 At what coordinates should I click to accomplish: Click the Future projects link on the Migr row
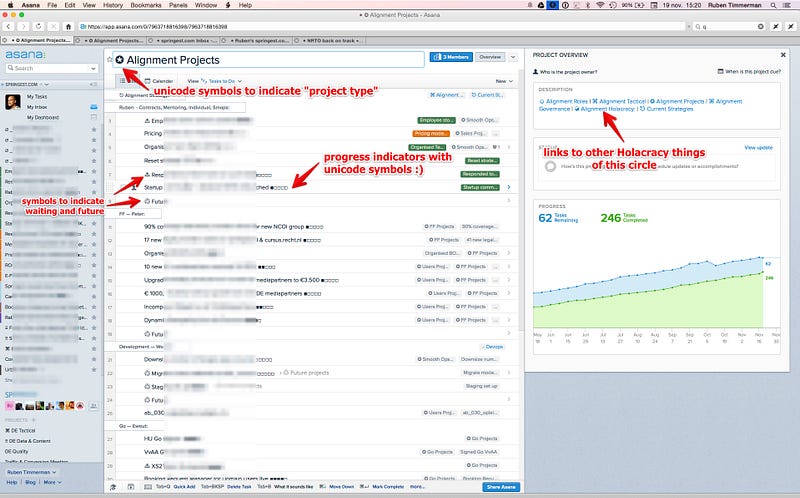(306, 373)
